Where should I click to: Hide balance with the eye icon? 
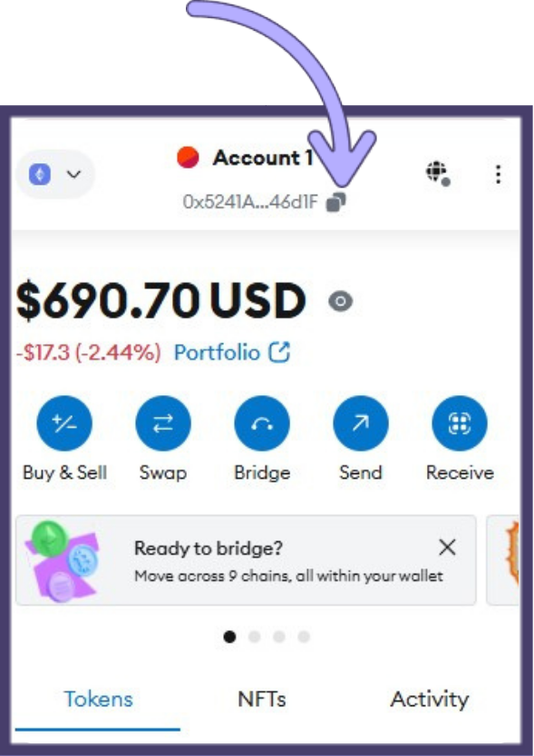(x=341, y=301)
